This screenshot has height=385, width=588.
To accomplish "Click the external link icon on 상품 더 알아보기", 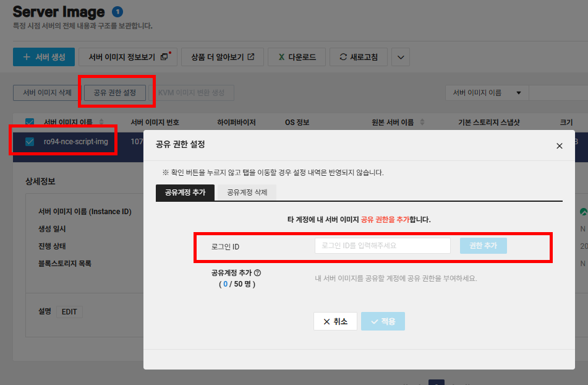I will pos(250,58).
